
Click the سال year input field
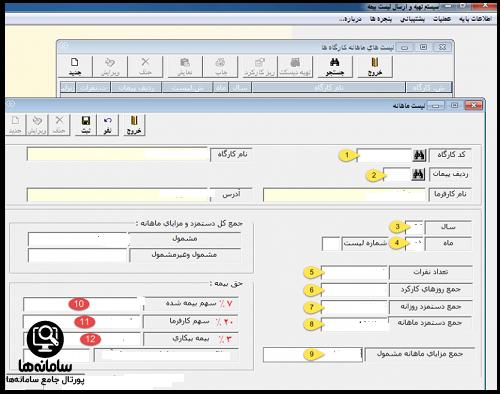[414, 227]
